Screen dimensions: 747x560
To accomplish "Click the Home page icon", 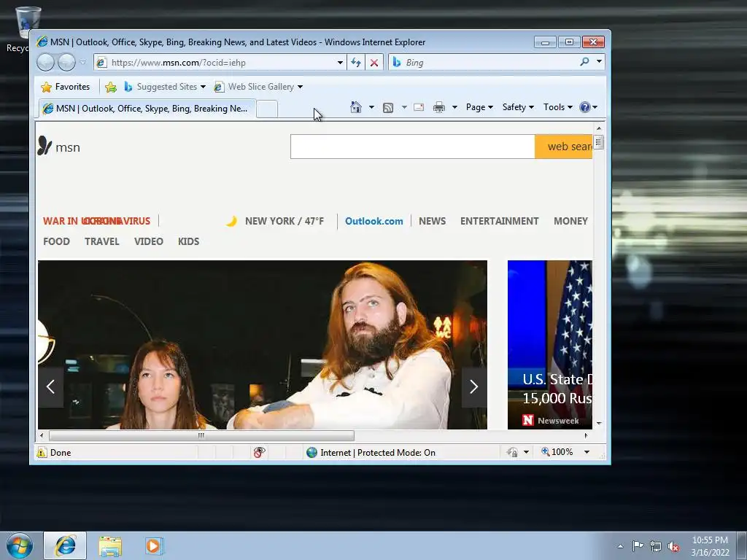I will click(x=356, y=107).
